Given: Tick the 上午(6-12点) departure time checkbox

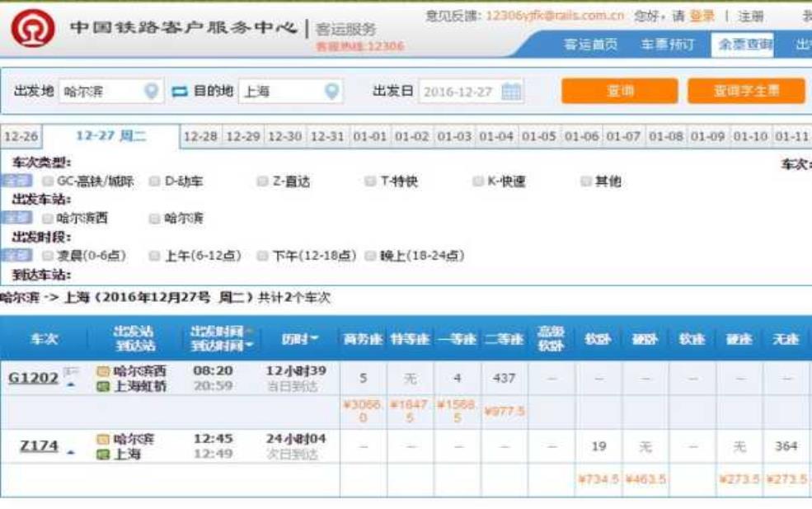Looking at the screenshot, I should click(x=154, y=256).
